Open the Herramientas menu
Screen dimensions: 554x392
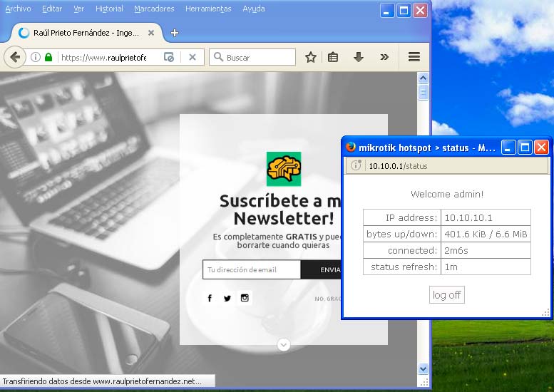click(x=208, y=9)
